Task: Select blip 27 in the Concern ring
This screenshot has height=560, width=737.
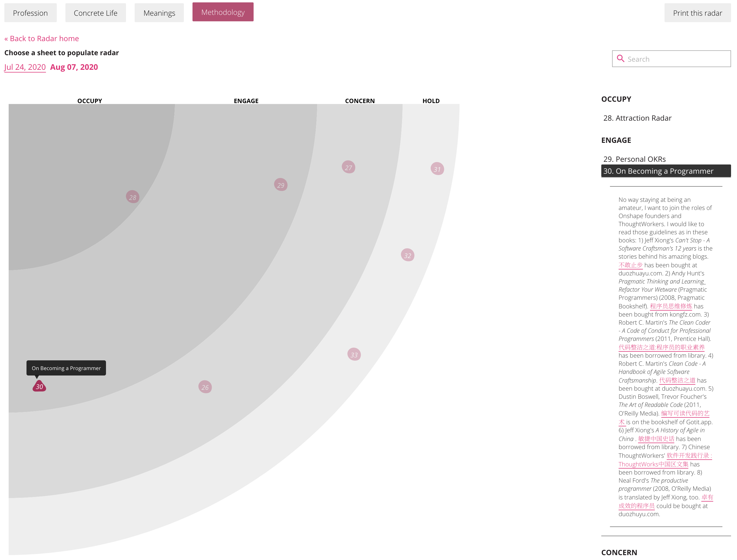Action: 348,167
